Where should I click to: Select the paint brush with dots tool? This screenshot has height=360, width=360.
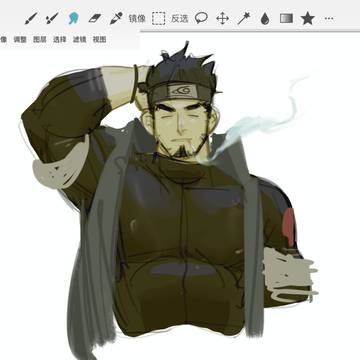pyautogui.click(x=52, y=18)
